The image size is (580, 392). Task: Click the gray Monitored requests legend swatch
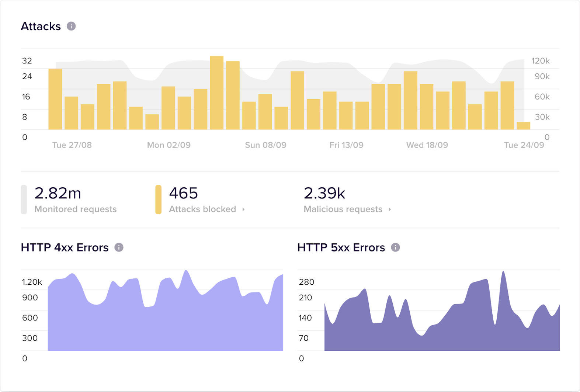coord(24,200)
